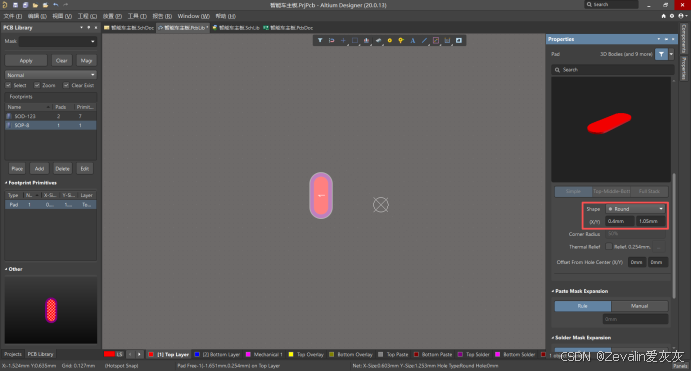Click the Edit footprint button
The width and height of the screenshot is (692, 371).
[85, 169]
